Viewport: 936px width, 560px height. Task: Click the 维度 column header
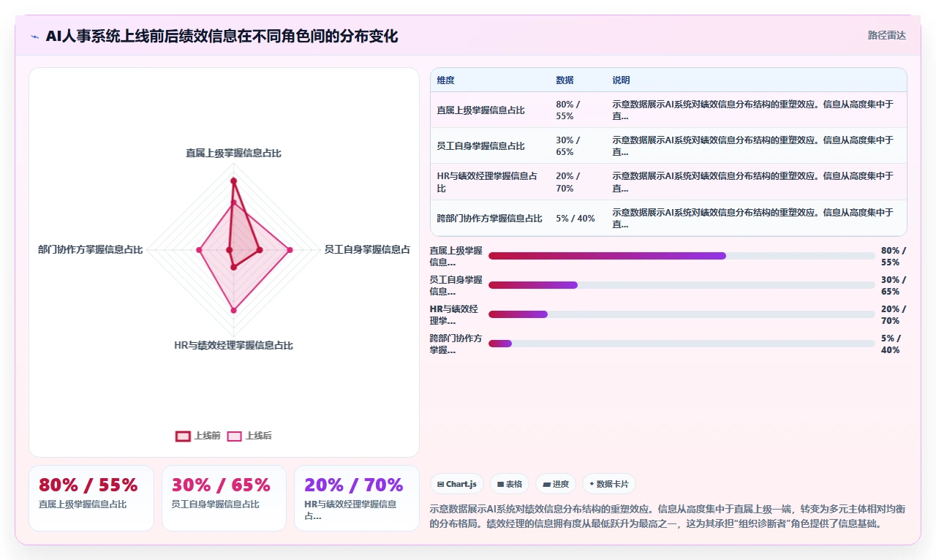[445, 80]
